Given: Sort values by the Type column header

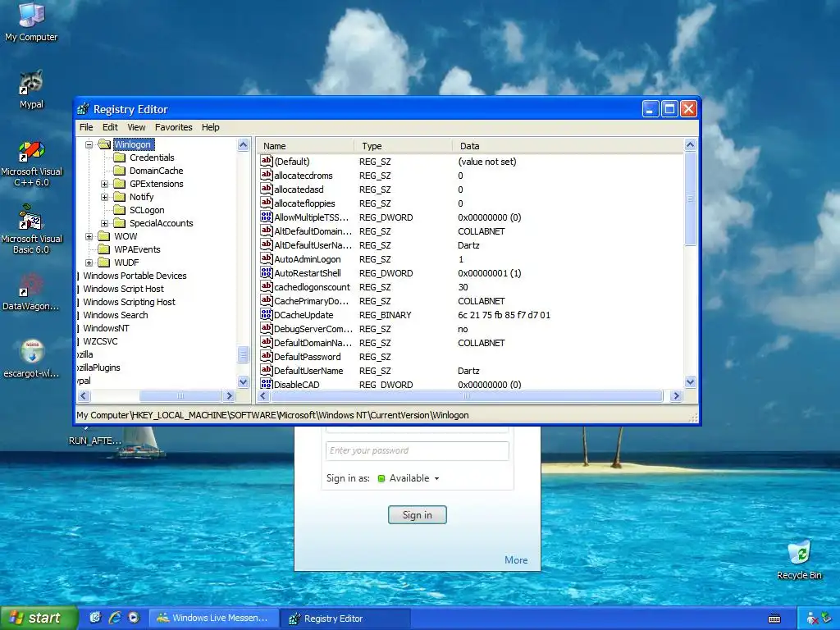Looking at the screenshot, I should pyautogui.click(x=403, y=146).
